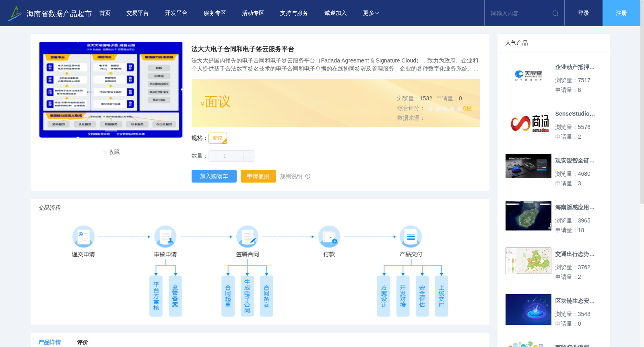Click the product title 法大大电子合同和电子签云服务平台
Image resolution: width=644 pixels, height=347 pixels.
tap(243, 49)
